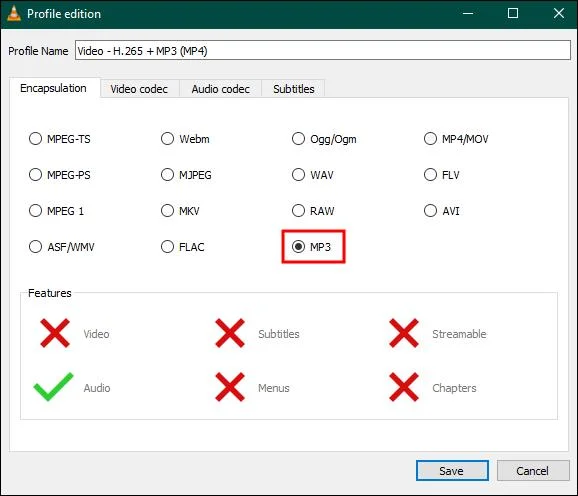Go to the Subtitles tab
Image resolution: width=578 pixels, height=496 pixels.
[x=293, y=89]
